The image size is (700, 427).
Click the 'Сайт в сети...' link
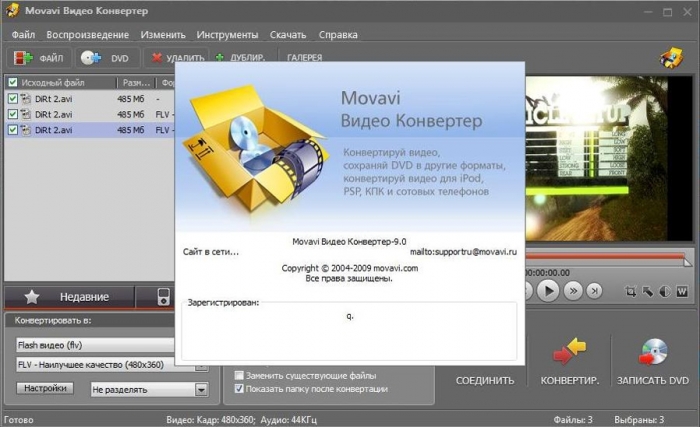pos(211,251)
